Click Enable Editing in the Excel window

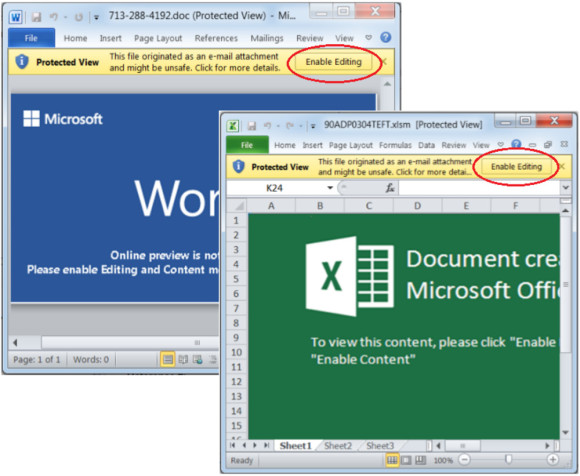click(x=516, y=167)
